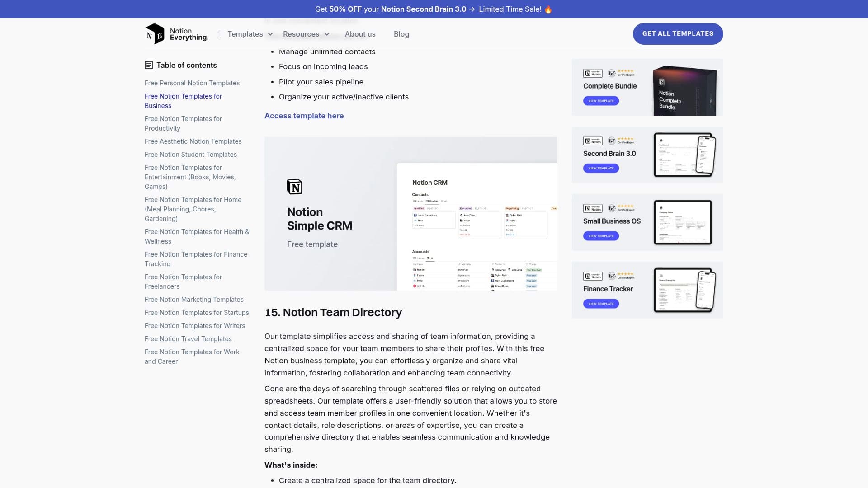Click Made for Notion badge on Finance Tracker

click(593, 276)
